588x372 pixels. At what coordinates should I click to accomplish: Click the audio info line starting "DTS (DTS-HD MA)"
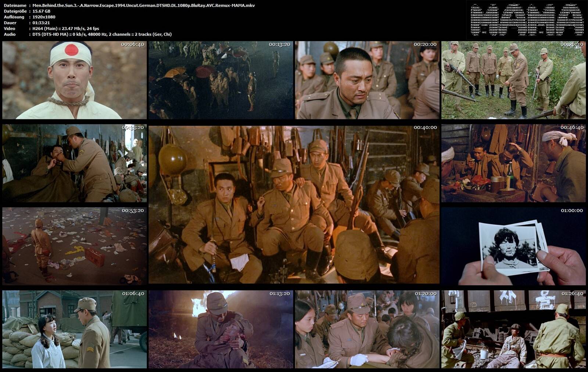[102, 34]
